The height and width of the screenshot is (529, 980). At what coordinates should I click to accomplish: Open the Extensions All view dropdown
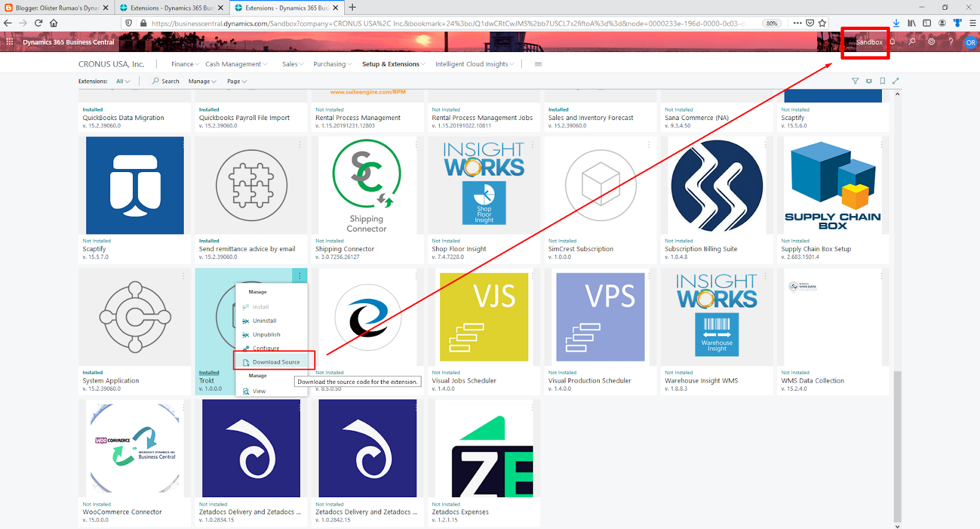[123, 81]
